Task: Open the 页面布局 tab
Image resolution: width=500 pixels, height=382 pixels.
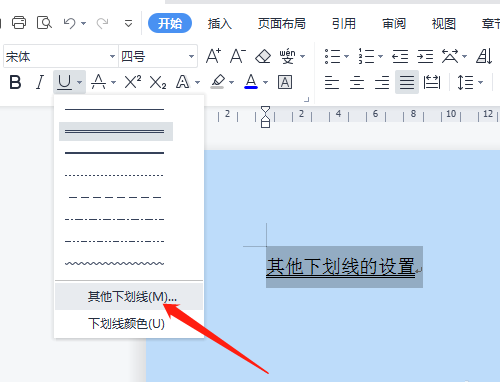Action: coord(282,24)
